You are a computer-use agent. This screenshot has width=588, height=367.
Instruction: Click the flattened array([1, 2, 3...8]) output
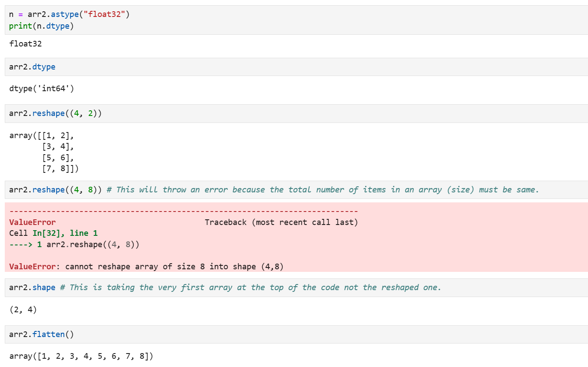click(81, 357)
